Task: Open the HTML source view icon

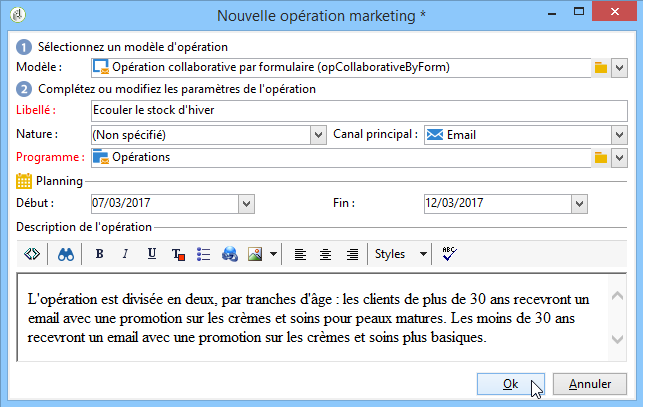Action: (x=32, y=254)
